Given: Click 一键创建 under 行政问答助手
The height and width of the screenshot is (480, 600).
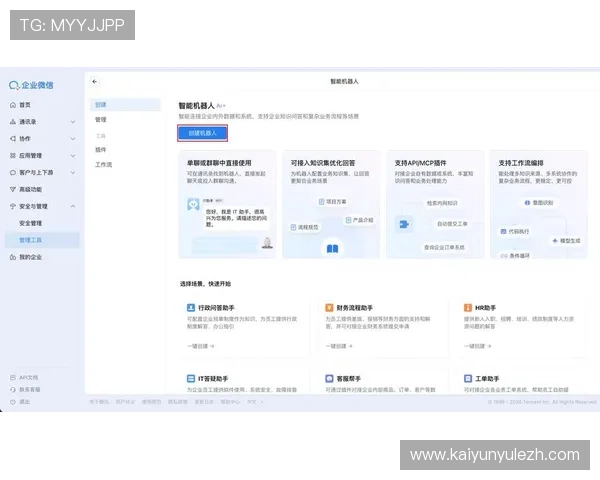Looking at the screenshot, I should [201, 346].
